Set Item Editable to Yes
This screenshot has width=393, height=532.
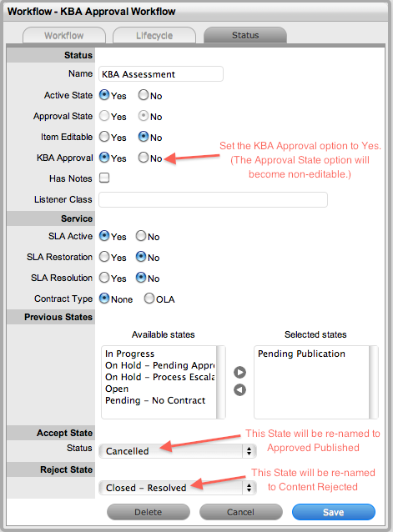click(104, 137)
